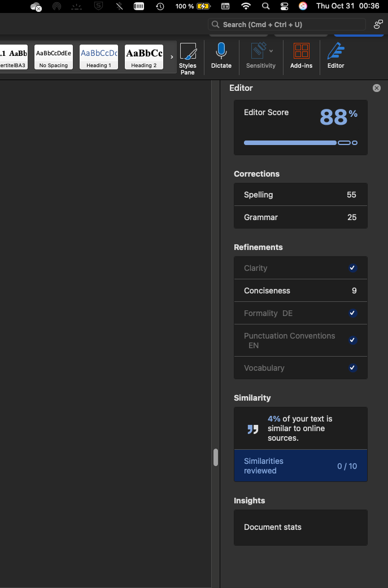Click the shield icon in the menu bar
Image resolution: width=388 pixels, height=588 pixels.
(98, 6)
